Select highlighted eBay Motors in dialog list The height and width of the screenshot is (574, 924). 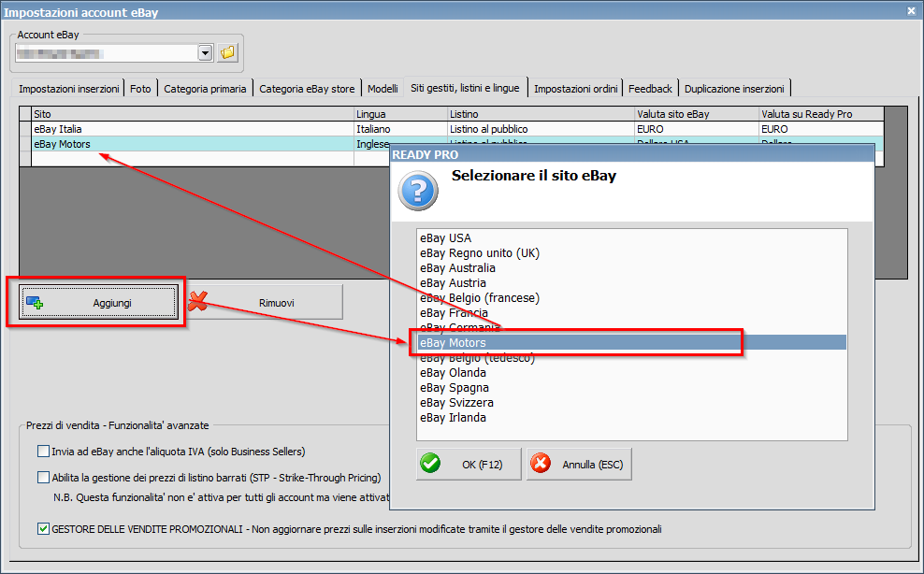(x=631, y=342)
